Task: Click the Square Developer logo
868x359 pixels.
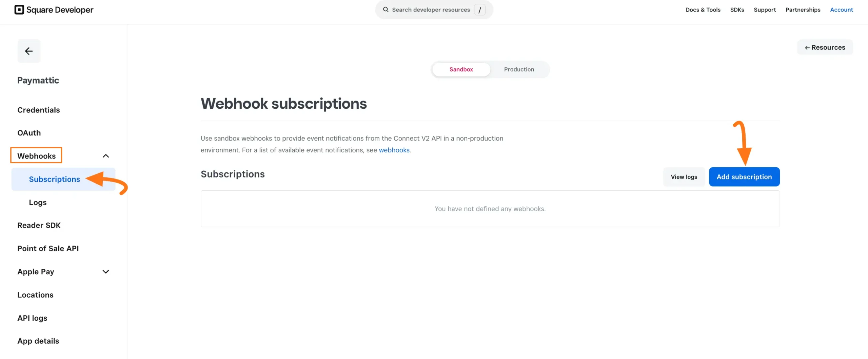Action: [54, 9]
